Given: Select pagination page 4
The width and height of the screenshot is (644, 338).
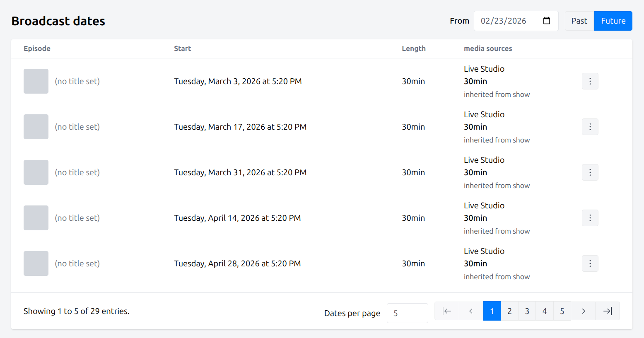Looking at the screenshot, I should [x=545, y=311].
